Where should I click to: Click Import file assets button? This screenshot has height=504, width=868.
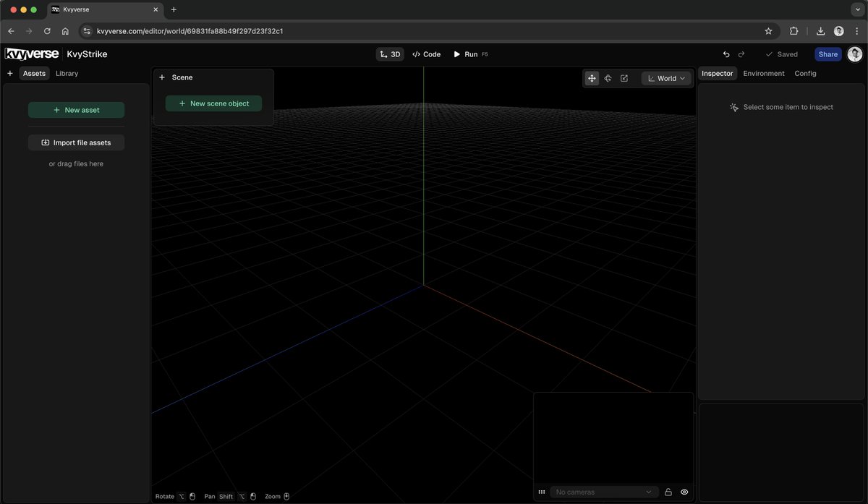coord(76,142)
